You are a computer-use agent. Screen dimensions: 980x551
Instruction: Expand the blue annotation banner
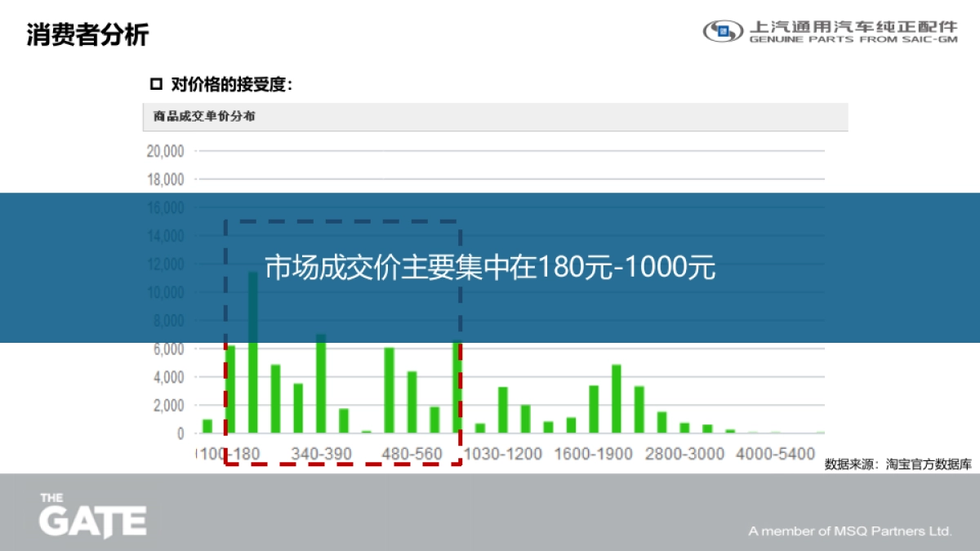tap(490, 265)
